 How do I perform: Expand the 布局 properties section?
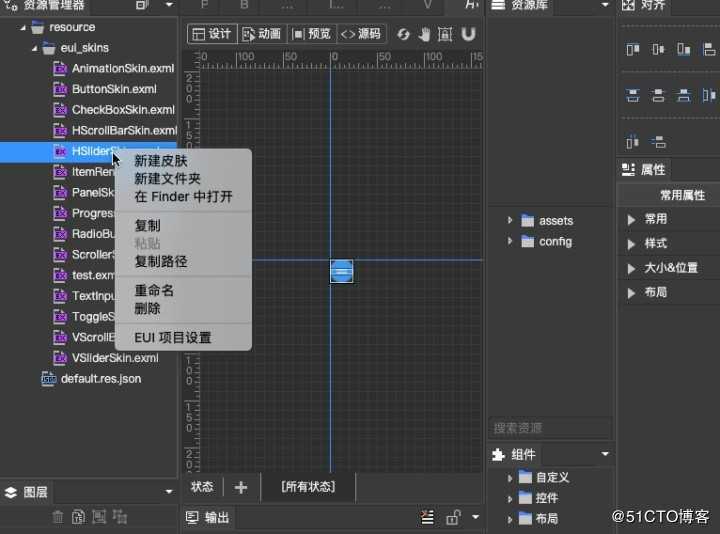[631, 293]
